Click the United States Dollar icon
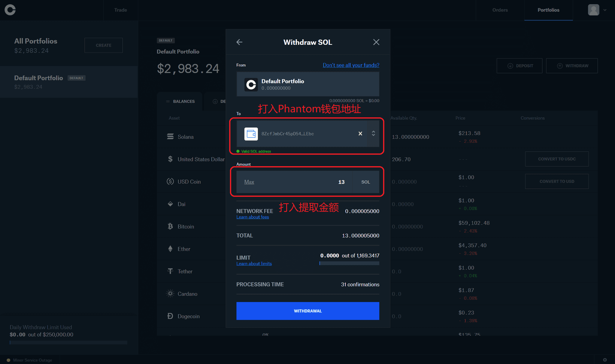The width and height of the screenshot is (615, 364). pyautogui.click(x=170, y=159)
